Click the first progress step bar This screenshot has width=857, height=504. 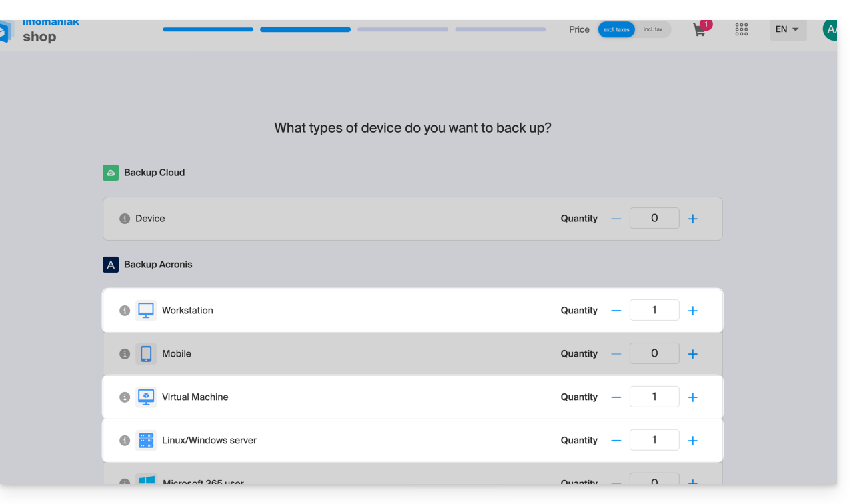208,29
